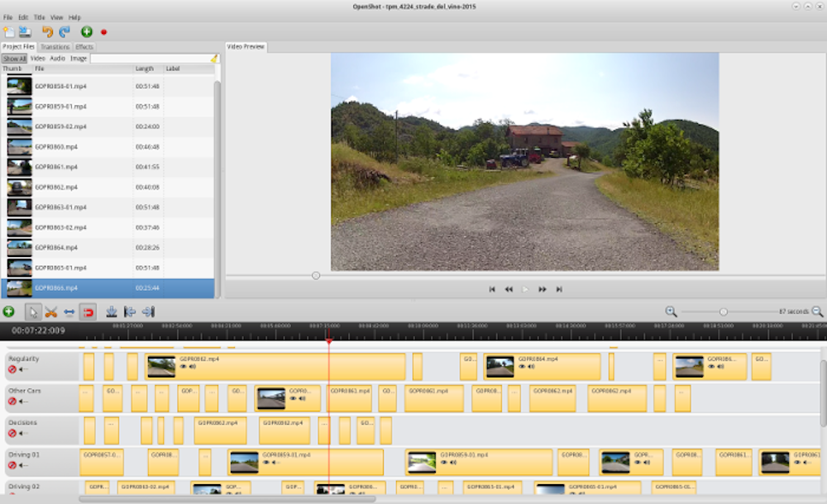The width and height of the screenshot is (827, 504).
Task: Open the File menu
Action: coord(8,17)
